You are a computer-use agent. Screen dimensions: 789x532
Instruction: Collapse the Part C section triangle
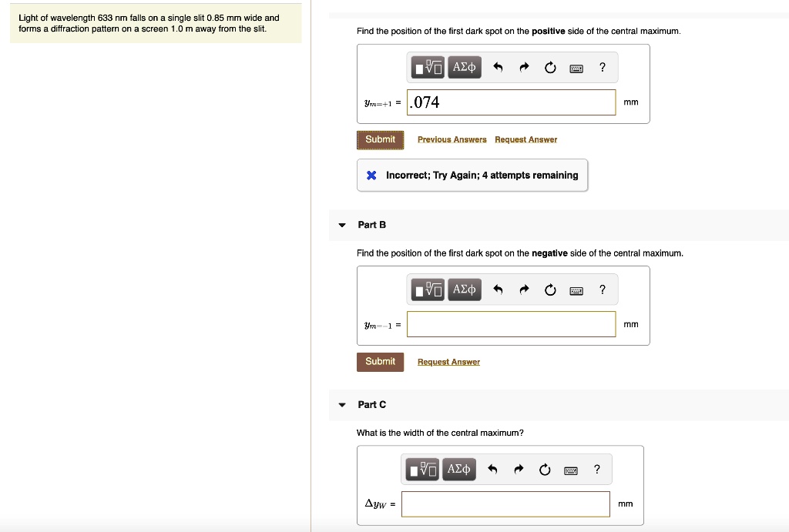[342, 405]
